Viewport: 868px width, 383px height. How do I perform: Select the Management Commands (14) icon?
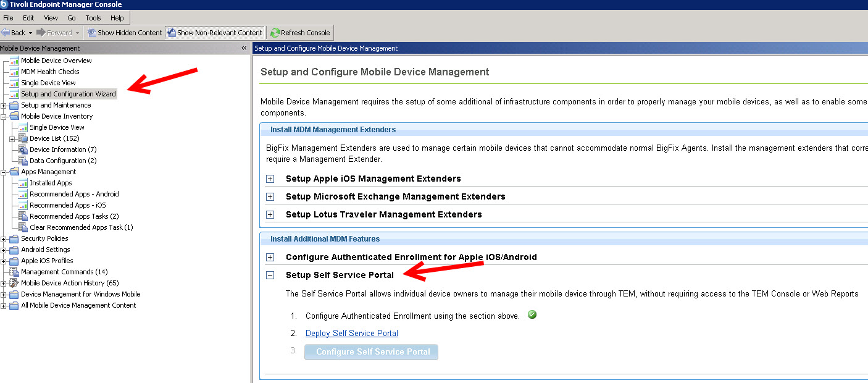pyautogui.click(x=14, y=272)
